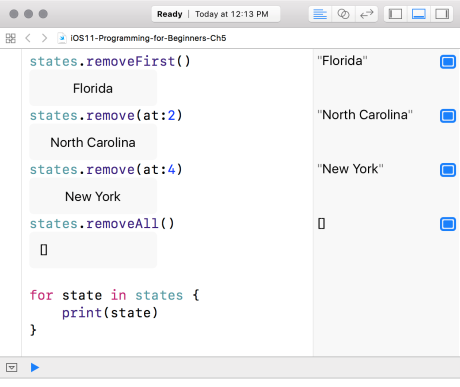The height and width of the screenshot is (387, 460).
Task: Toggle inline result for "Florida"
Action: 448,62
